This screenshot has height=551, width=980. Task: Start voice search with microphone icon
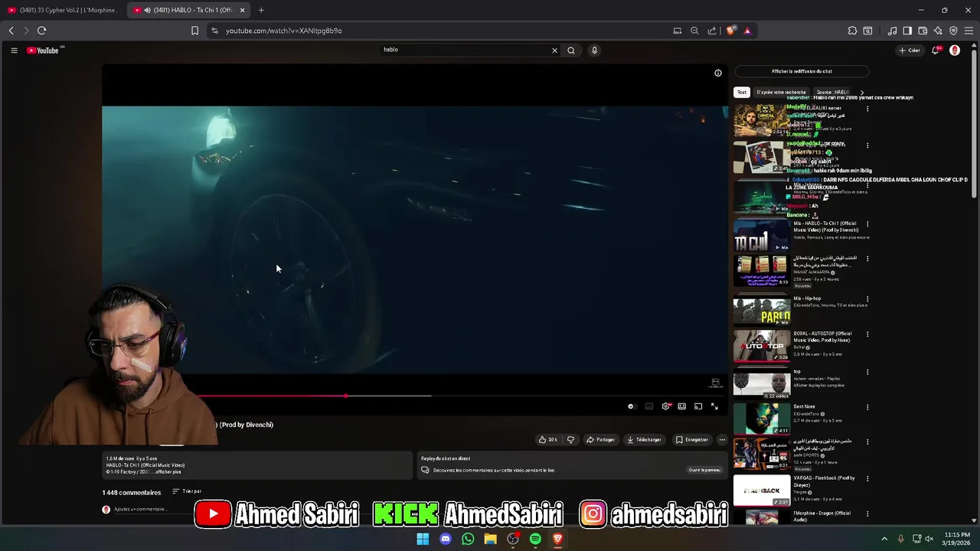click(594, 51)
